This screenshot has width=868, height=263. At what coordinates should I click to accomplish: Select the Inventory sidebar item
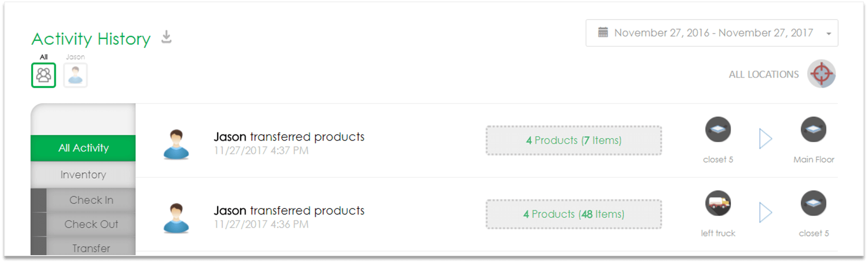point(83,175)
